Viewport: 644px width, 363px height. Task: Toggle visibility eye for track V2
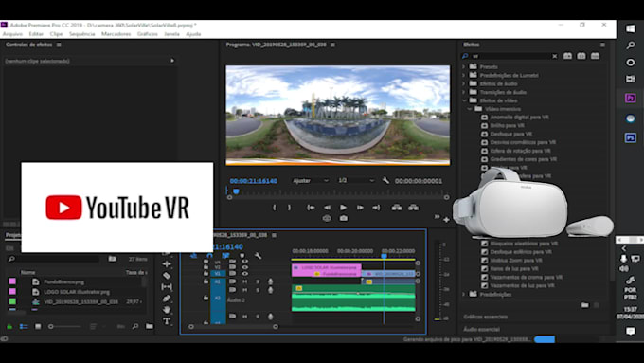pos(244,267)
